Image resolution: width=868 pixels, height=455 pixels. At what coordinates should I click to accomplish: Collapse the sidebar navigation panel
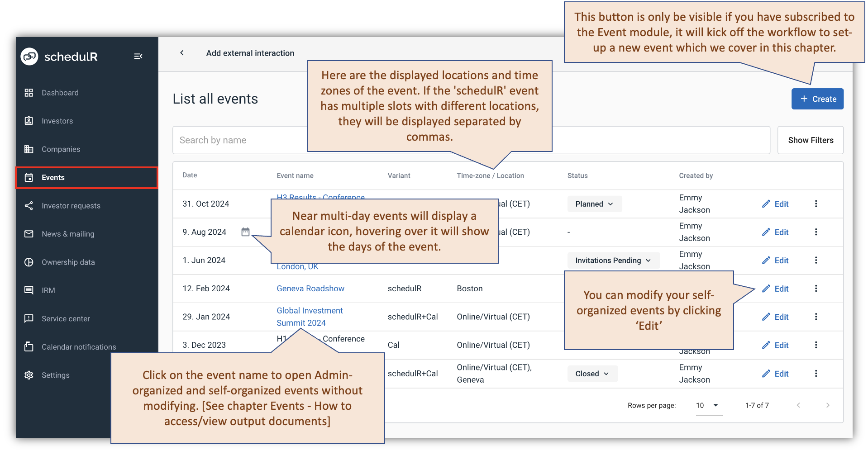(138, 56)
